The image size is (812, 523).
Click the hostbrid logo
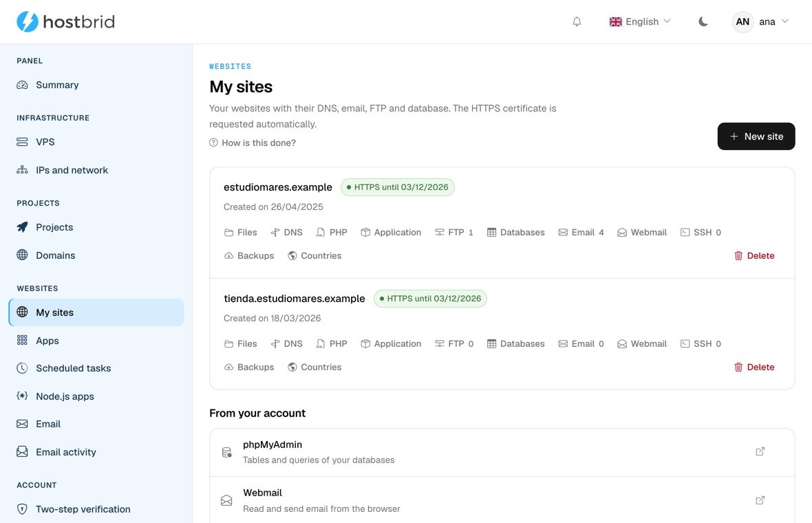65,22
